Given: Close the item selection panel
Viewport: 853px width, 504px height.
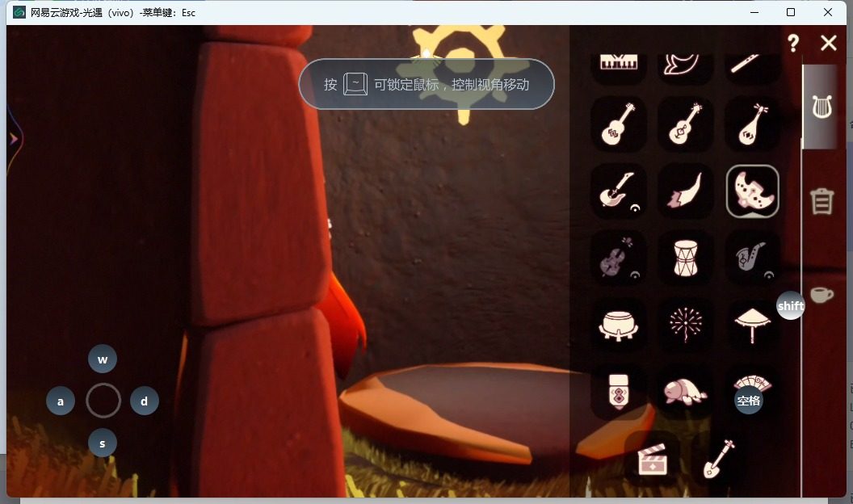Looking at the screenshot, I should 829,43.
